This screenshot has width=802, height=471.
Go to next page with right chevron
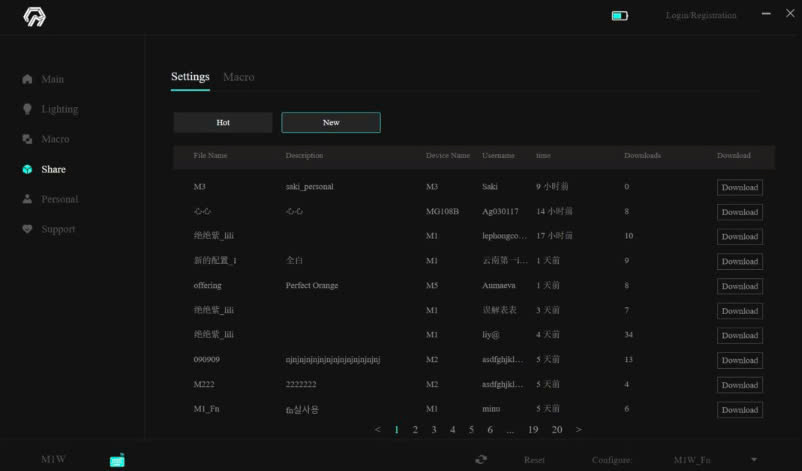[x=579, y=430]
